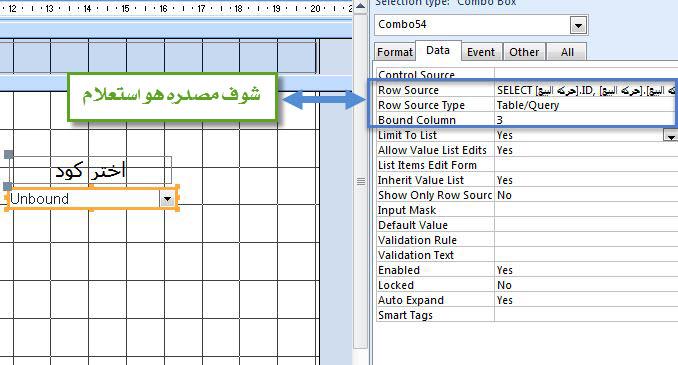Viewport: 678px width, 365px height.
Task: Click the Bound Column property label
Action: point(416,120)
